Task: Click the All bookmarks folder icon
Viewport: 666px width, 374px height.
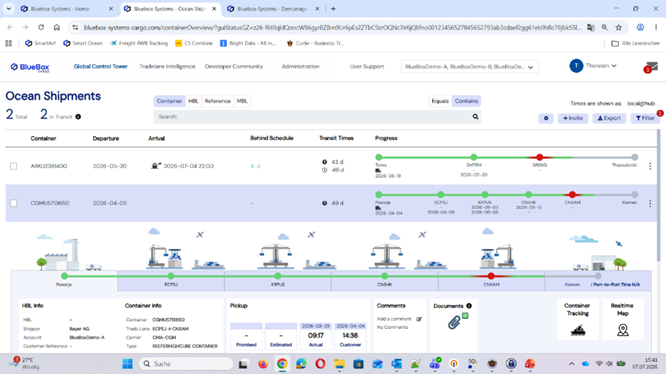Action: (615, 43)
